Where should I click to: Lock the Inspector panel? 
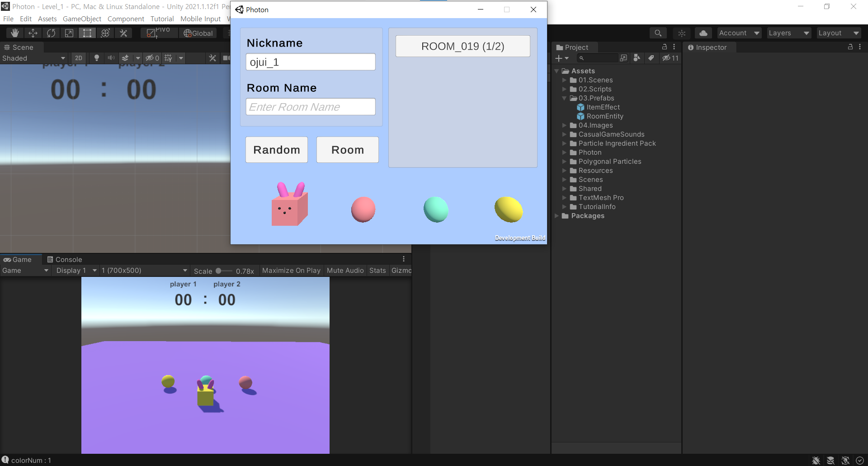tap(850, 47)
